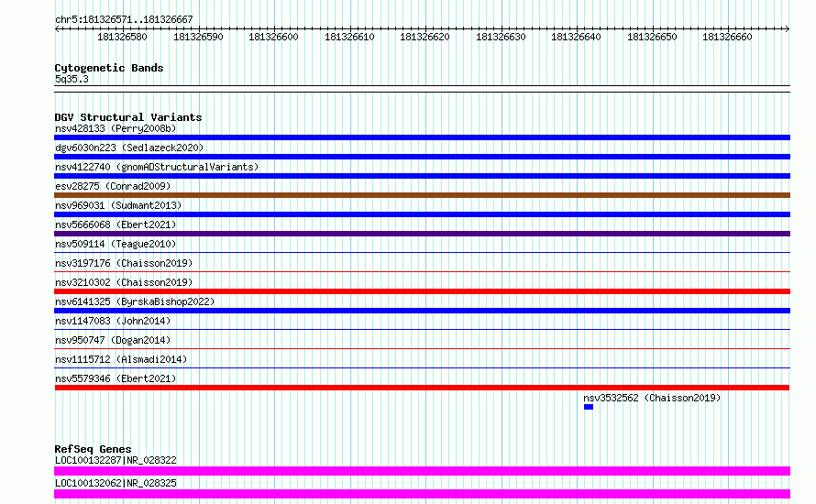Click ruler position 181326660
This screenshot has height=504, width=816.
tap(728, 37)
